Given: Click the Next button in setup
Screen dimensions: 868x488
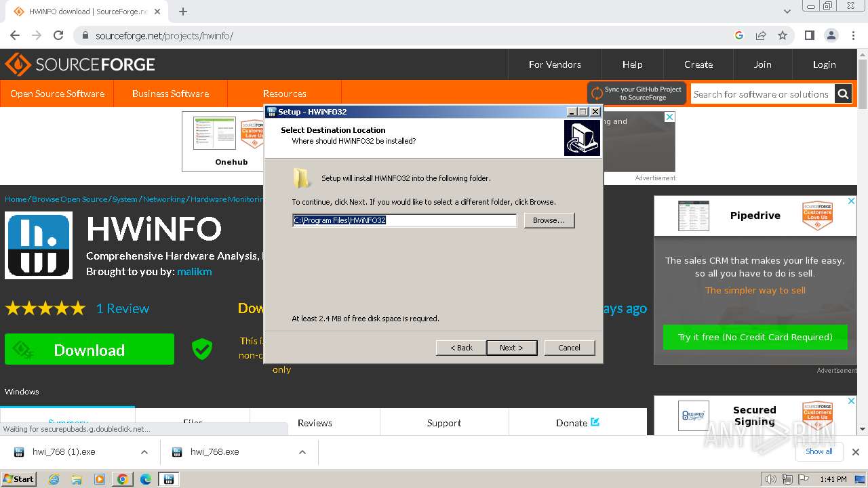Looking at the screenshot, I should (x=512, y=348).
